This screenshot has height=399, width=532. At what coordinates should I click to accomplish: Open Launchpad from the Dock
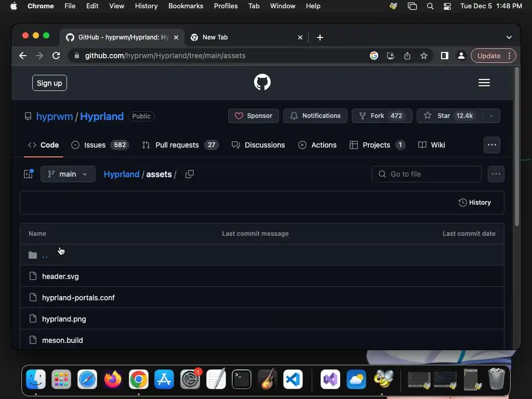click(61, 379)
